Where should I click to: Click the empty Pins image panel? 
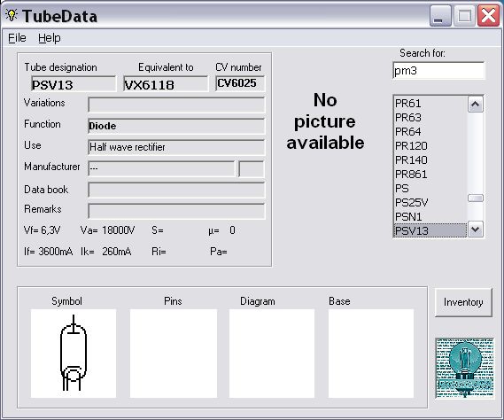point(174,354)
